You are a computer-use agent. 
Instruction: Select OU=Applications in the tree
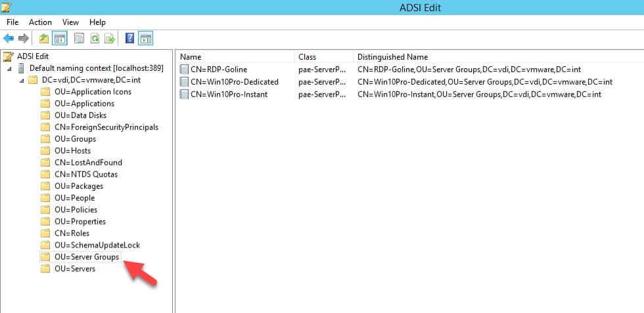[84, 104]
